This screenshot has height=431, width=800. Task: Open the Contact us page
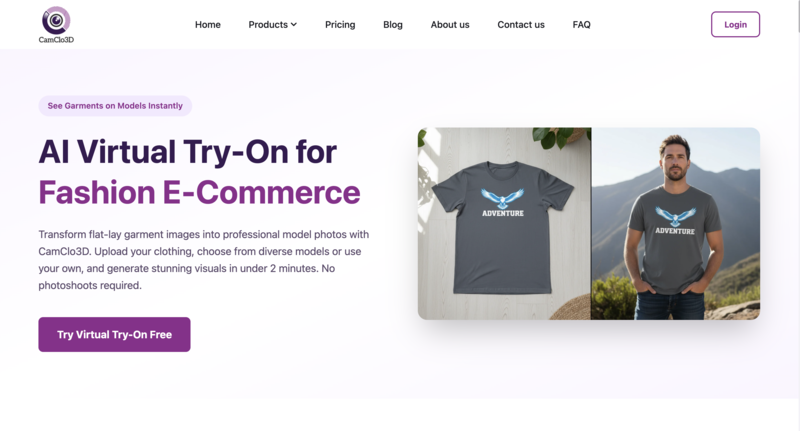pyautogui.click(x=521, y=24)
